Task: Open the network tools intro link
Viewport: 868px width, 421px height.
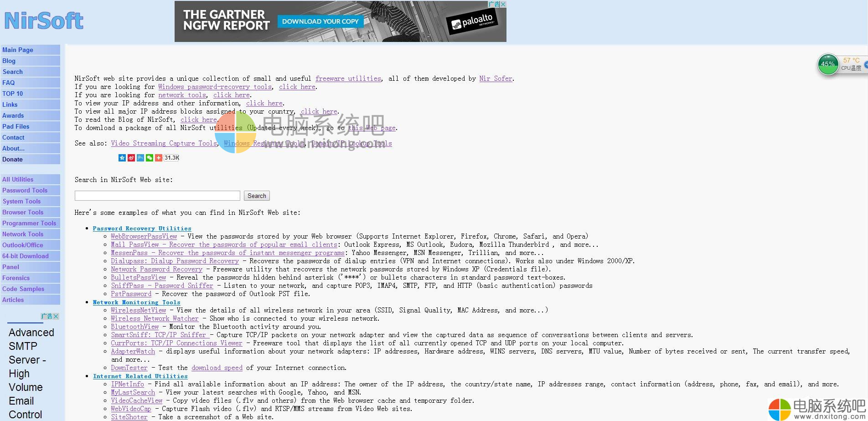Action: [182, 95]
